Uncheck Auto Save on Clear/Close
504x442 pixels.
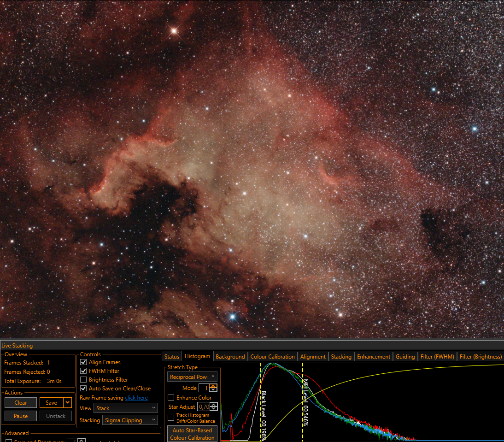click(x=83, y=389)
